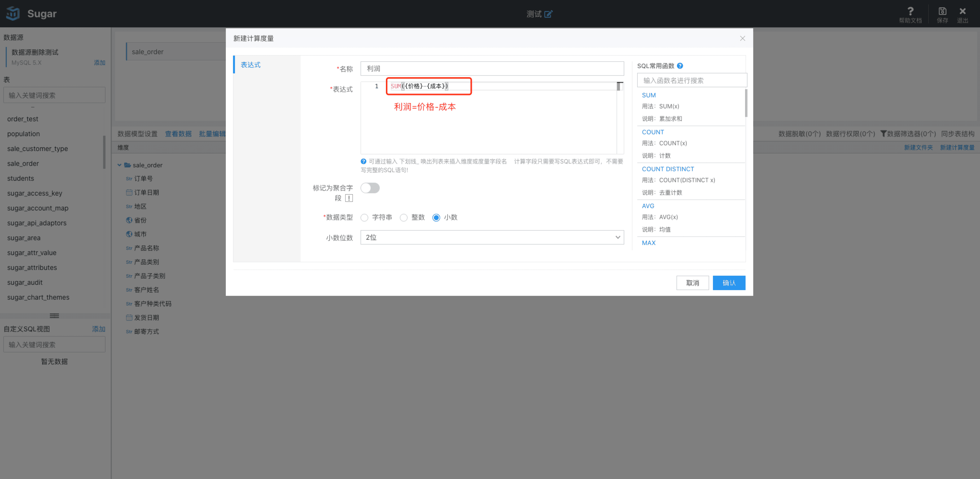Click the expression hint question icon

[363, 161]
